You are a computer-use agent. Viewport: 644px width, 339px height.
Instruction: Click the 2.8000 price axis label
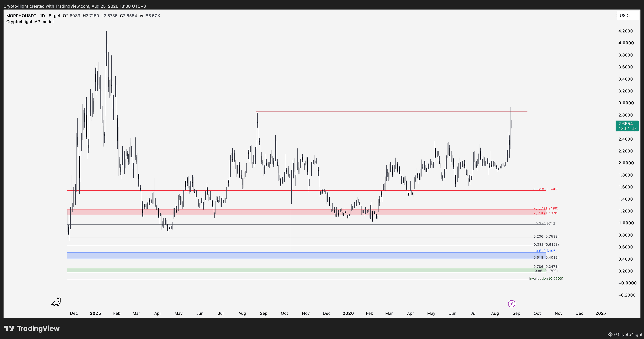pos(626,115)
